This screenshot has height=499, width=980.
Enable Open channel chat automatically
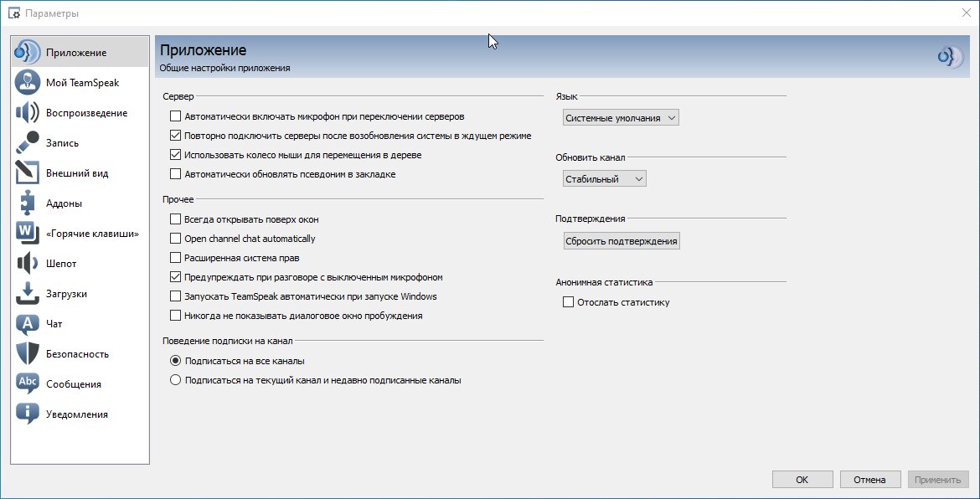[x=175, y=239]
